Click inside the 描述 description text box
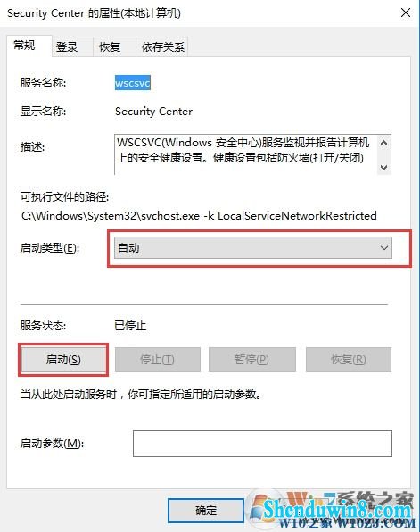The width and height of the screenshot is (420, 532). 246,154
